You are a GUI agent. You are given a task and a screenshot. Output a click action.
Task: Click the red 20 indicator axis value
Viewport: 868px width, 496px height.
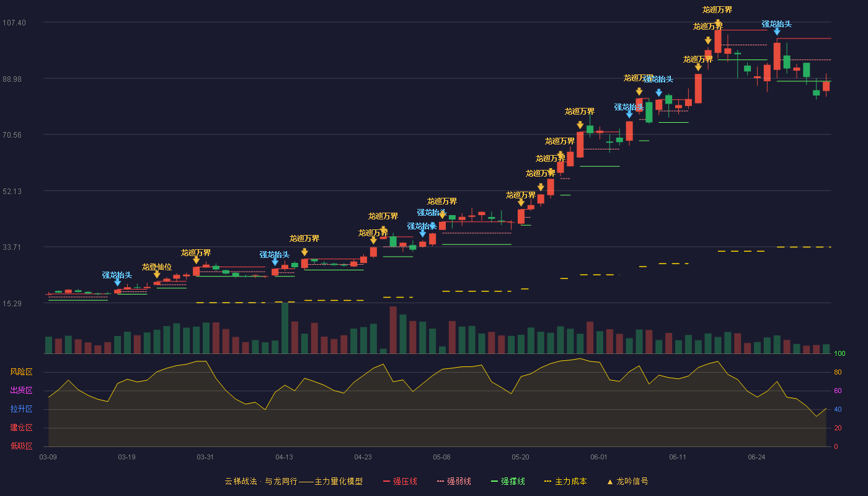(x=838, y=428)
